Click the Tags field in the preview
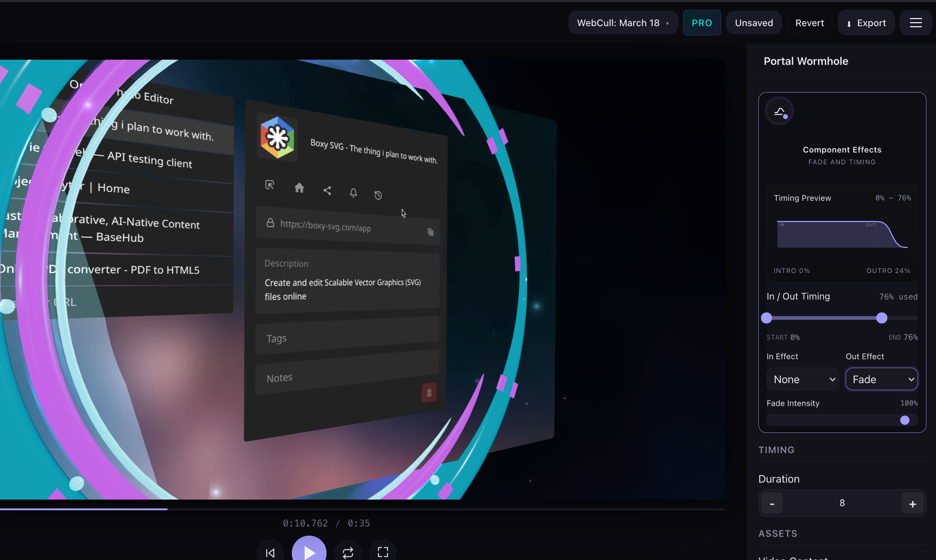This screenshot has height=560, width=936. 347,336
